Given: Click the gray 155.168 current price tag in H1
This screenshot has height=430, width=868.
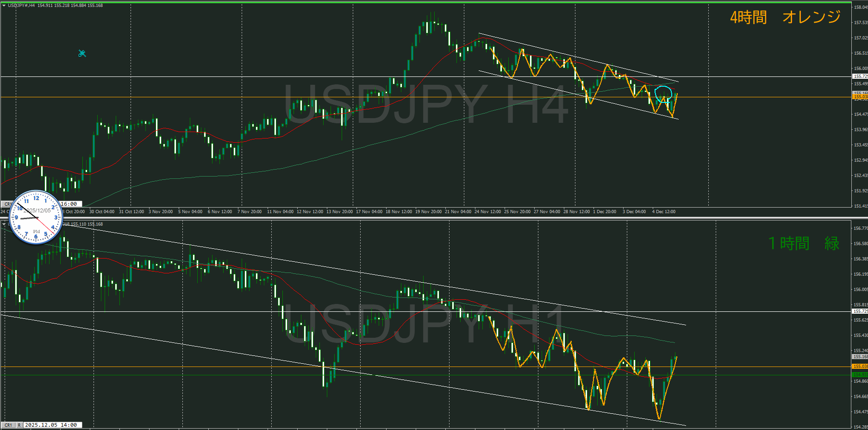Looking at the screenshot, I should click(x=860, y=356).
